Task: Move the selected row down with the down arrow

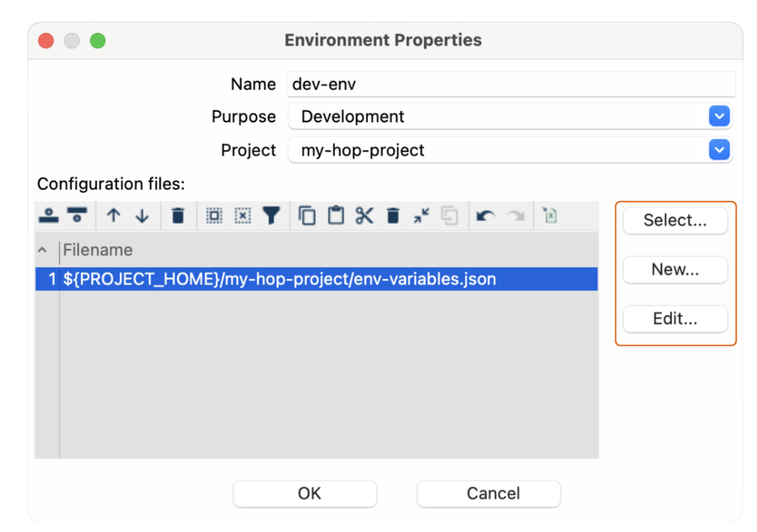Action: (x=142, y=216)
